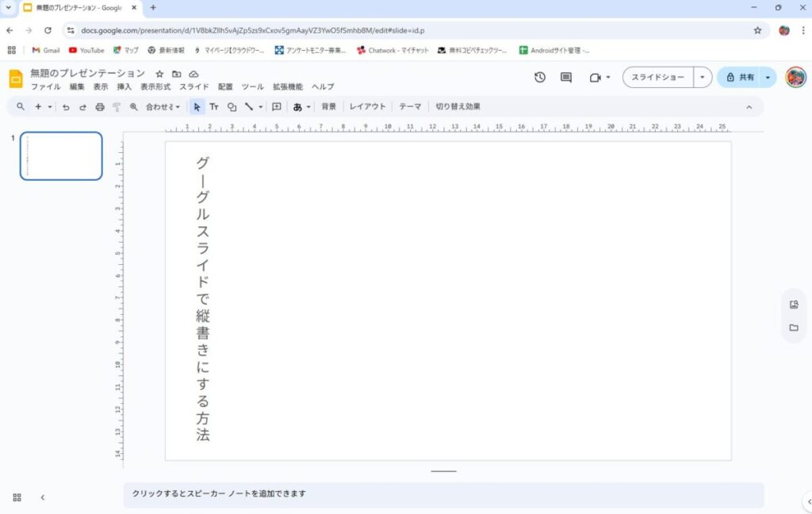Open the Chrome profile avatar

point(784,31)
